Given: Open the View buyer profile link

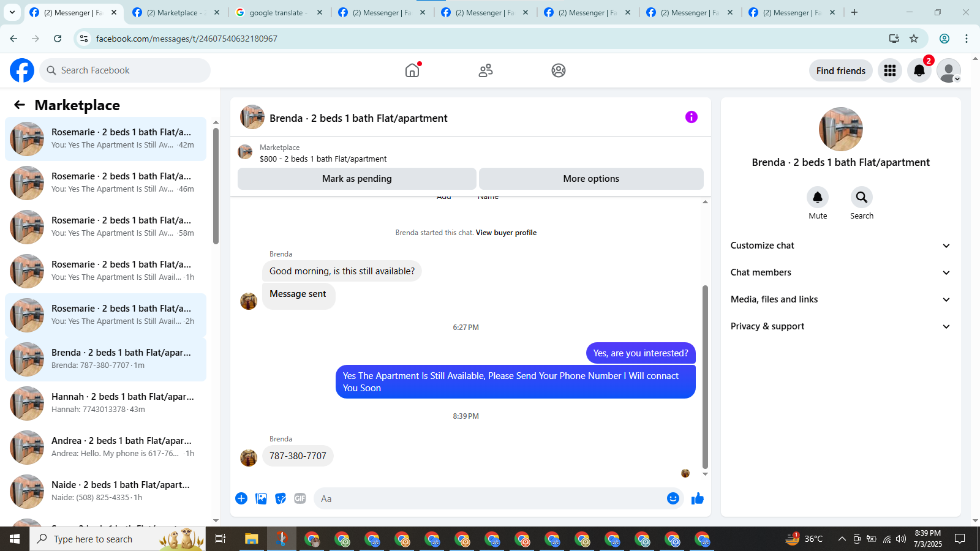Looking at the screenshot, I should 506,233.
